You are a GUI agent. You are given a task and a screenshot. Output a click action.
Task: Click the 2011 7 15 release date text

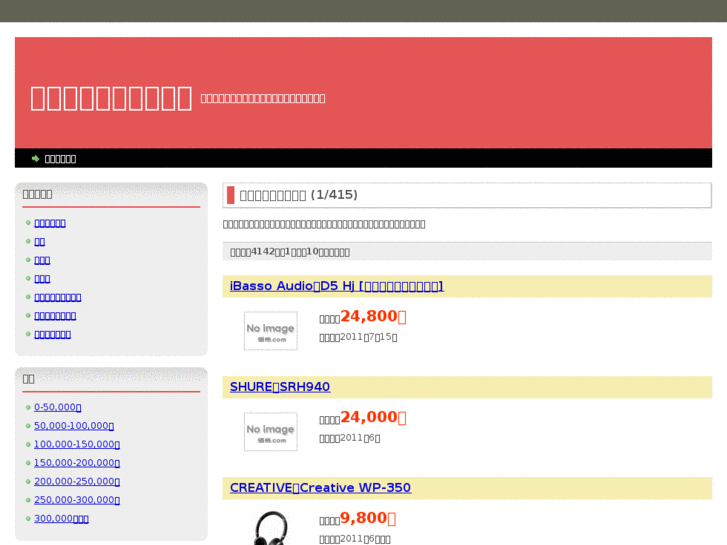358,337
